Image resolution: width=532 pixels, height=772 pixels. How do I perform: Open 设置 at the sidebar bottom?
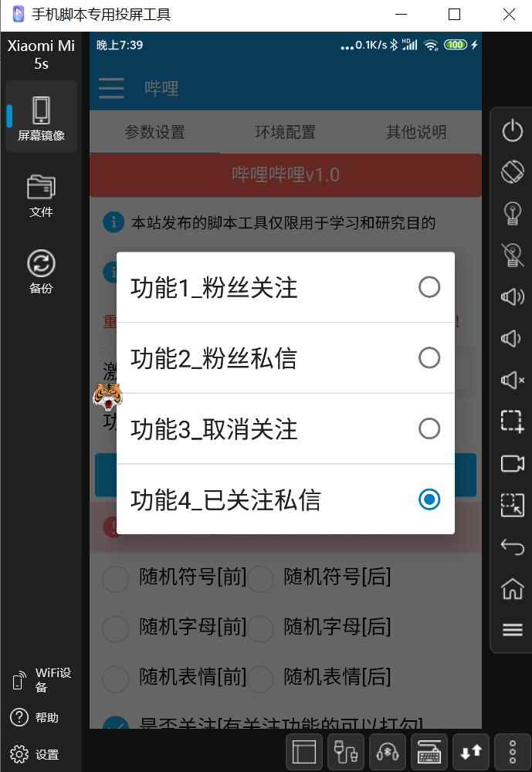(x=35, y=754)
